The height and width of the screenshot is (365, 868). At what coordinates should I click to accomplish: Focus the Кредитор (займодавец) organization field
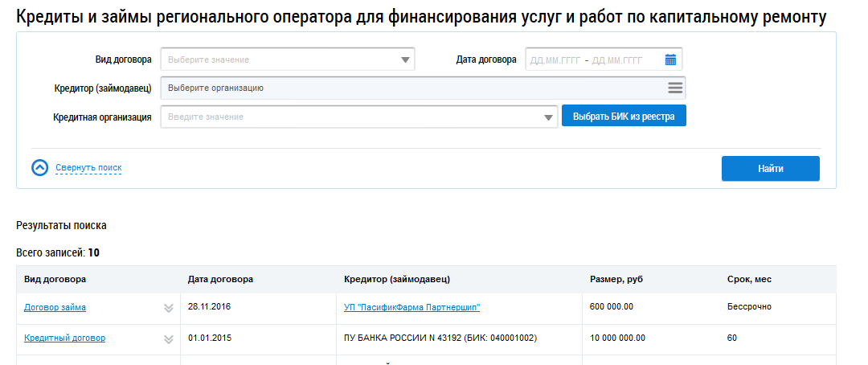410,88
